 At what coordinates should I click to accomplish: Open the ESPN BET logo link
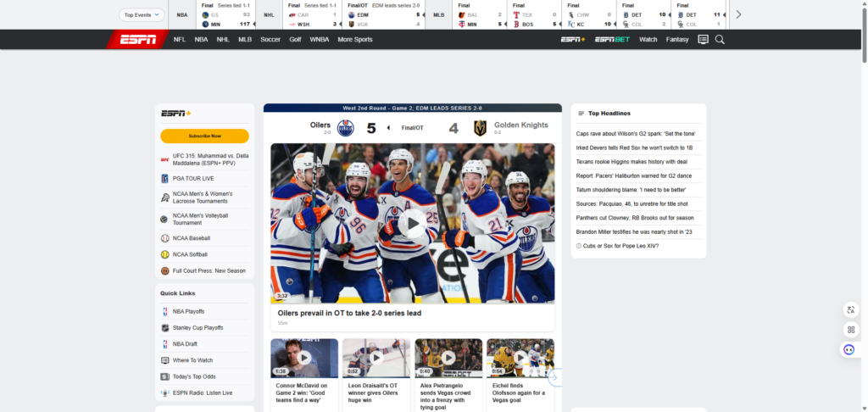[612, 39]
